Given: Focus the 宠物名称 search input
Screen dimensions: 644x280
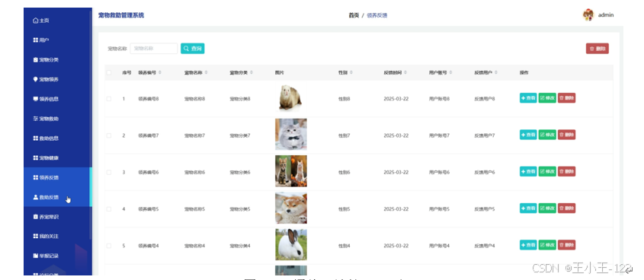Looking at the screenshot, I should pyautogui.click(x=154, y=49).
